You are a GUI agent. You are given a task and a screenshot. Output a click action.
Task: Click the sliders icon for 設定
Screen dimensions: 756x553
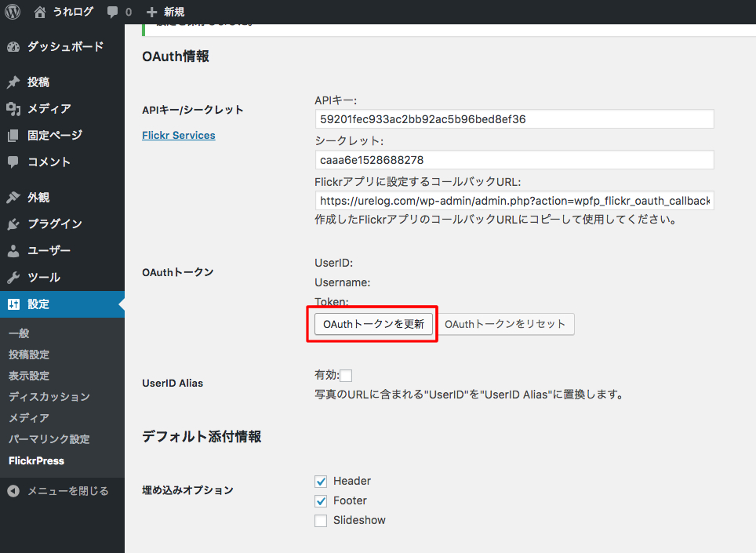point(13,304)
